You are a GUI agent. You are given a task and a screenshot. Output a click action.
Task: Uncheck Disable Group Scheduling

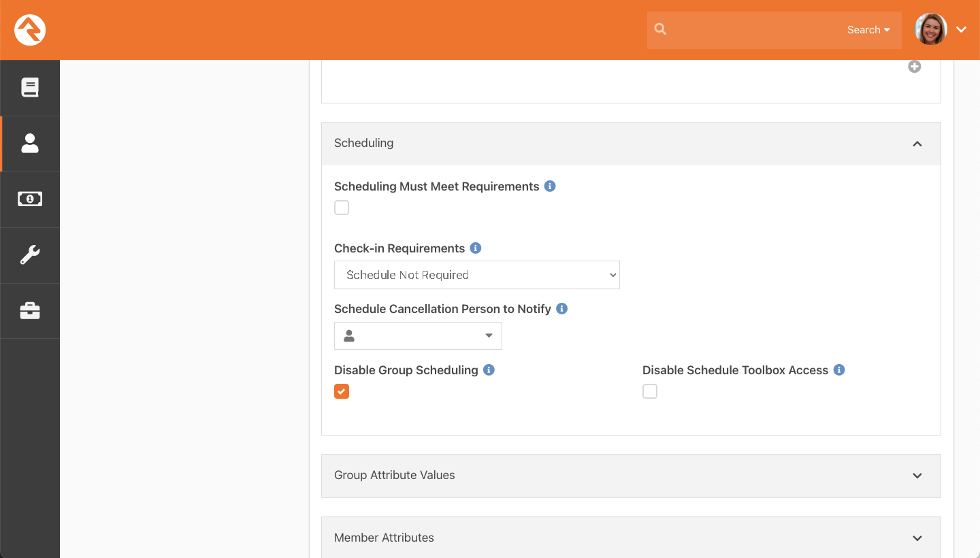(342, 391)
